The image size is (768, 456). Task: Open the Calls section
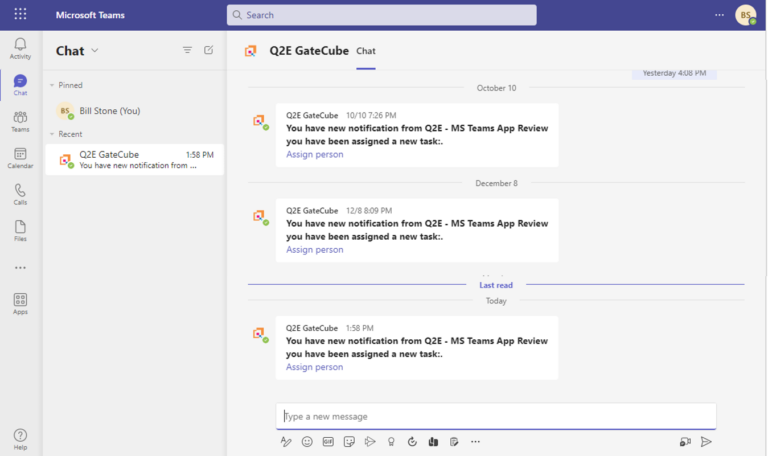20,194
